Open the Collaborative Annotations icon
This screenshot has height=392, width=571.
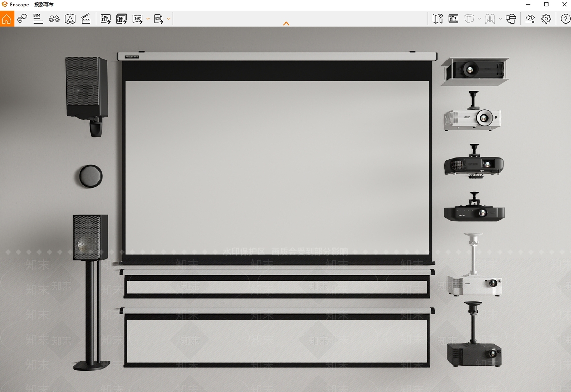point(22,19)
